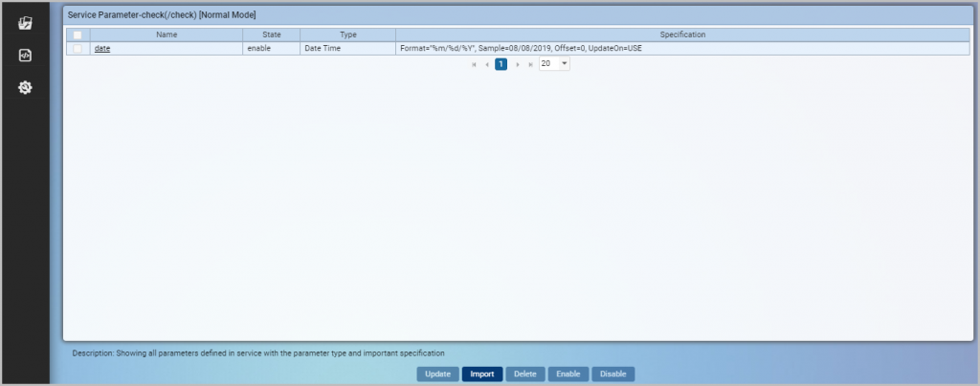Open the services icon in sidebar

[x=25, y=24]
